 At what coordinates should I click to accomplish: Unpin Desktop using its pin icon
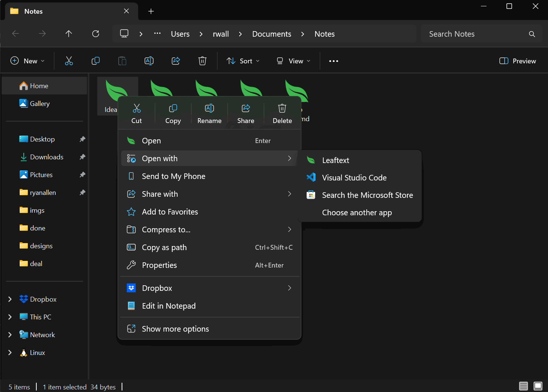click(82, 139)
